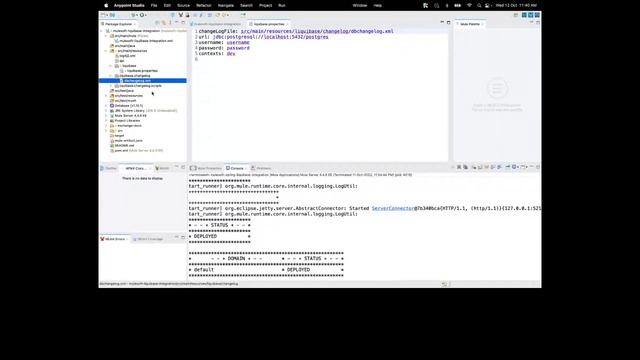Switch to the mulesoft-liquibase-integration editor tab
The height and width of the screenshot is (360, 640).
pyautogui.click(x=216, y=24)
